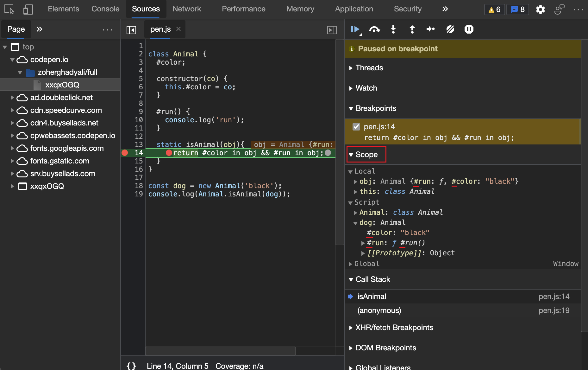Toggle the breakpoint dot on line 14 gutter

pyautogui.click(x=125, y=153)
